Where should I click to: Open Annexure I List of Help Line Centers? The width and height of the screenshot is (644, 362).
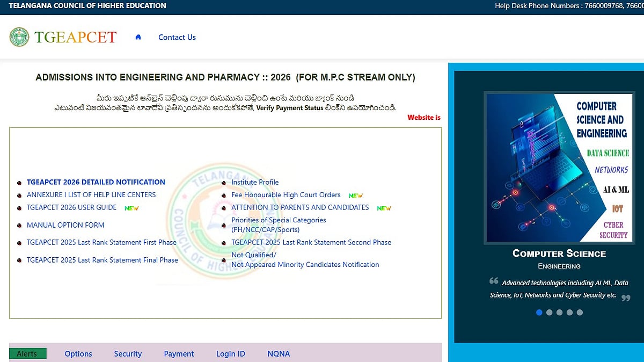tap(91, 194)
